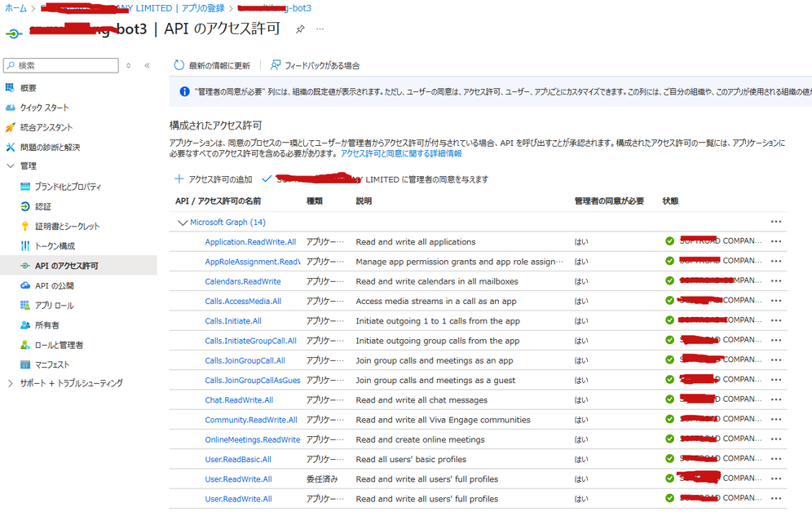Open the ellipsis menu beside the page title
812x516 pixels.
[x=320, y=29]
